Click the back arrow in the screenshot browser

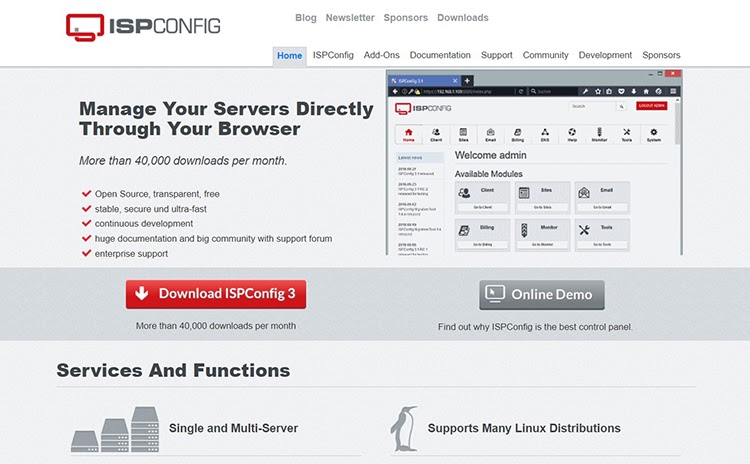(395, 91)
